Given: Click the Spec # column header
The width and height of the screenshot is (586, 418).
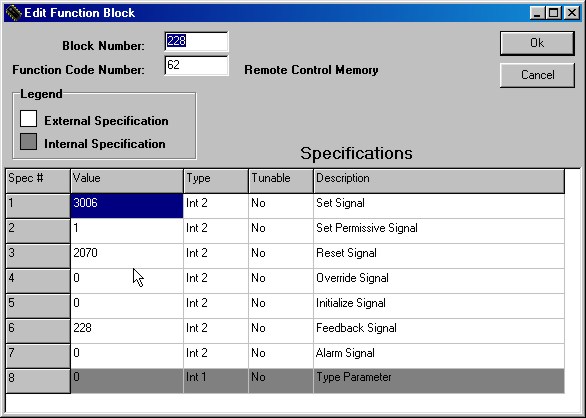Looking at the screenshot, I should 38,181.
